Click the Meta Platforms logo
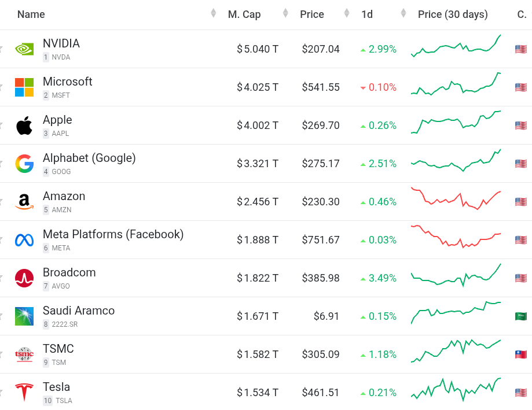Viewport: 532px width, 410px height. (24, 240)
